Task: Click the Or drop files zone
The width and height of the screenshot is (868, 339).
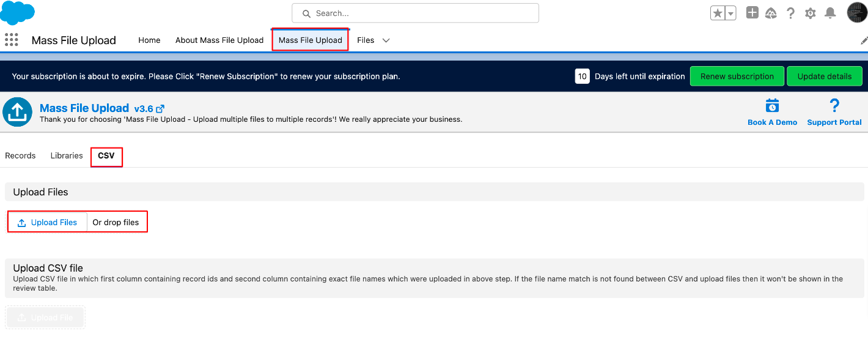Action: 116,222
